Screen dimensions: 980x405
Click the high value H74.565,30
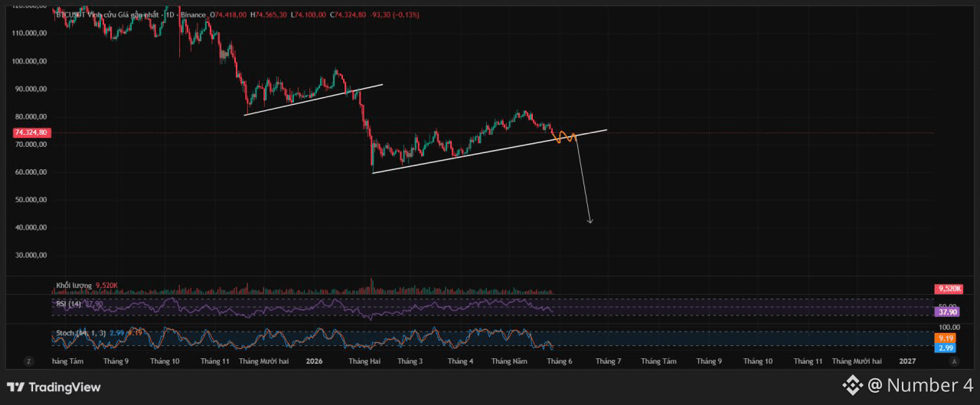pyautogui.click(x=268, y=14)
